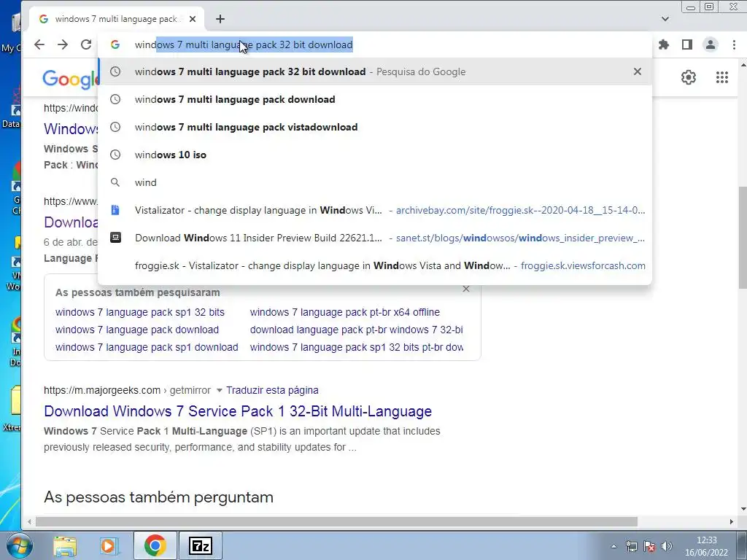This screenshot has height=560, width=747.
Task: Switch to Chrome taskbar button
Action: click(x=155, y=545)
